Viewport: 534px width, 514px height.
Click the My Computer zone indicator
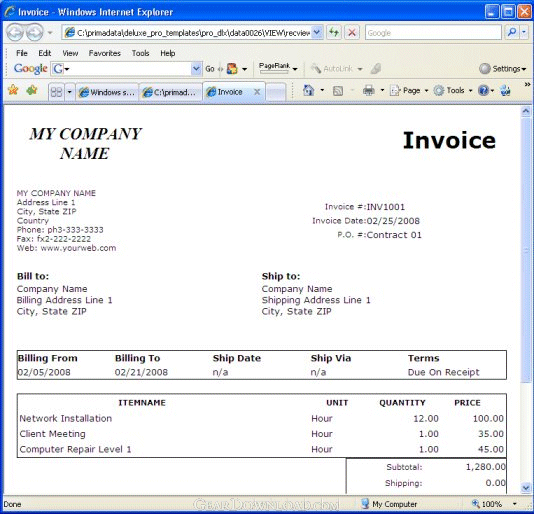pyautogui.click(x=389, y=504)
